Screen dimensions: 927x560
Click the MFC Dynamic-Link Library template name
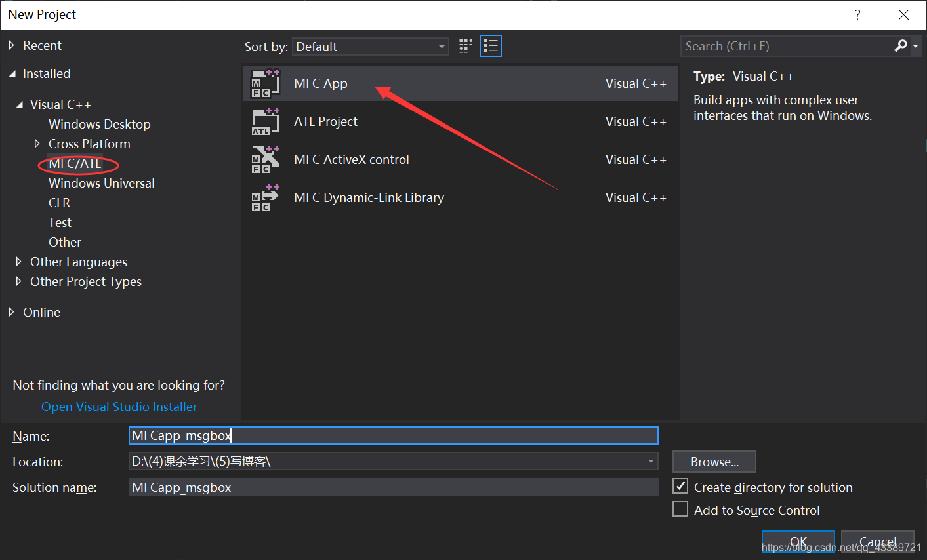[369, 197]
